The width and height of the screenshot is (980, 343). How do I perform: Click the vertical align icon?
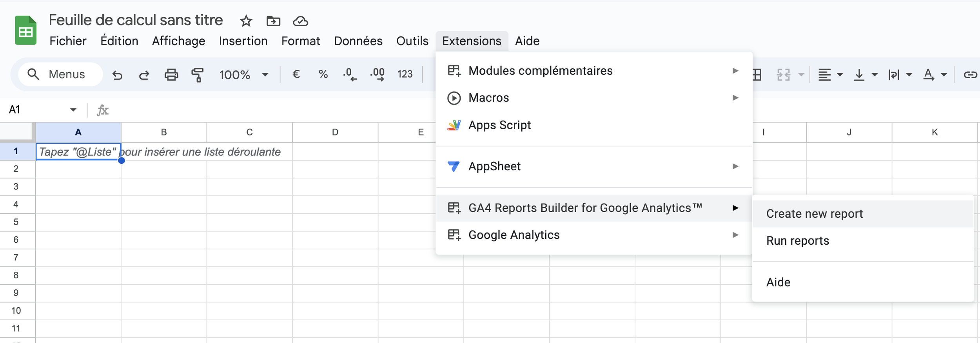859,74
